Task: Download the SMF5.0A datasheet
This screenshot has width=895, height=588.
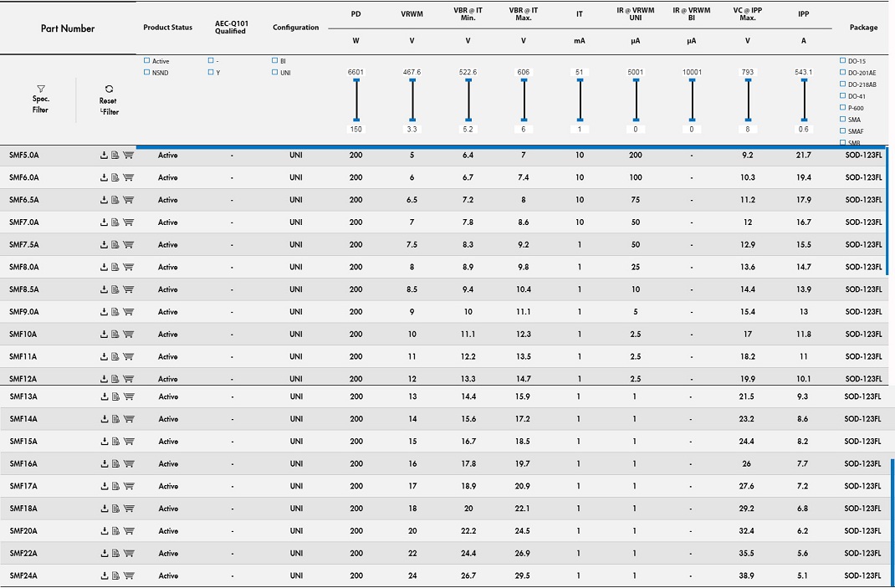Action: pyautogui.click(x=104, y=155)
